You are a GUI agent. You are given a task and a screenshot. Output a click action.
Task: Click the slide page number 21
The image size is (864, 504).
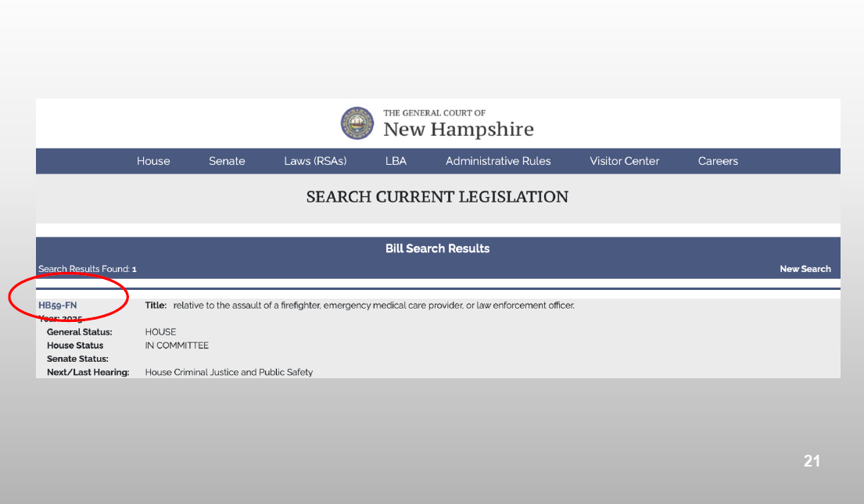[x=812, y=461]
